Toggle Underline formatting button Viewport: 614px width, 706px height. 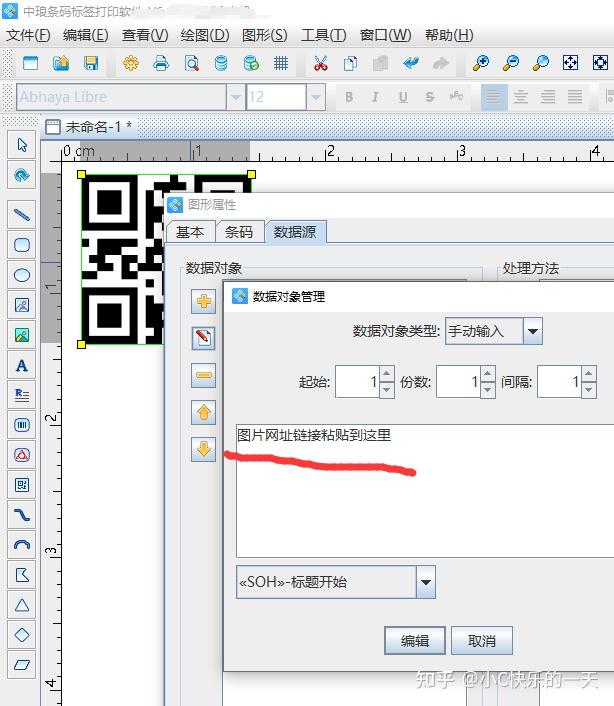click(403, 97)
